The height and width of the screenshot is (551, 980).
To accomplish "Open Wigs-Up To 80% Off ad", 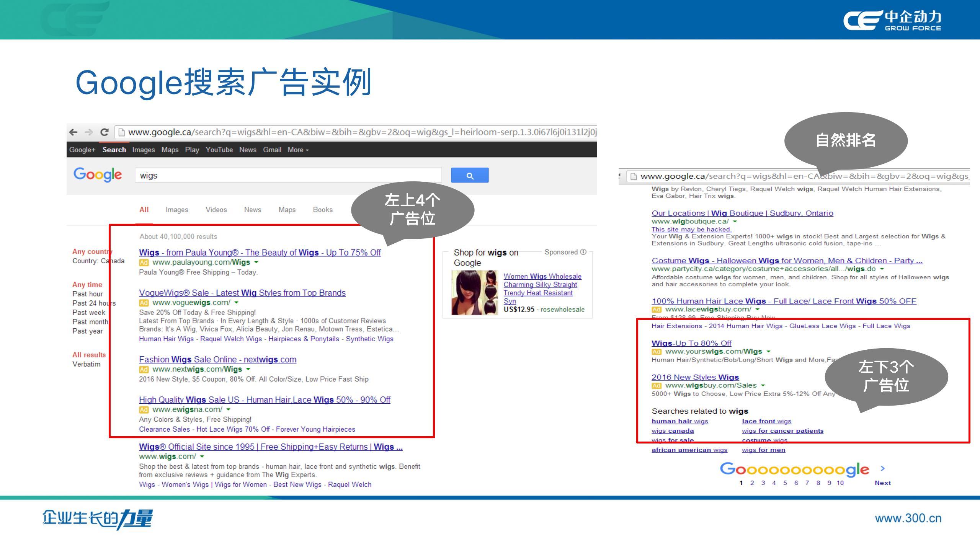I will (691, 343).
